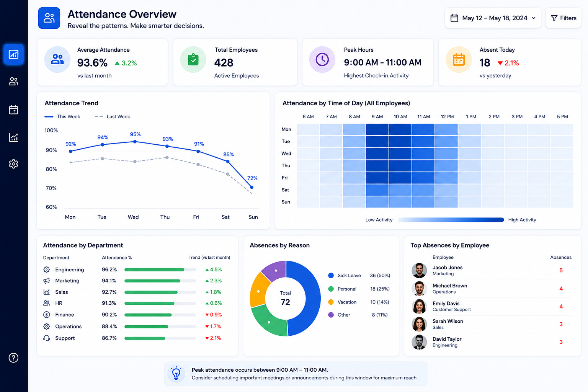The width and height of the screenshot is (588, 392).
Task: Open the dashboard chart icon in sidebar
Action: [x=13, y=54]
